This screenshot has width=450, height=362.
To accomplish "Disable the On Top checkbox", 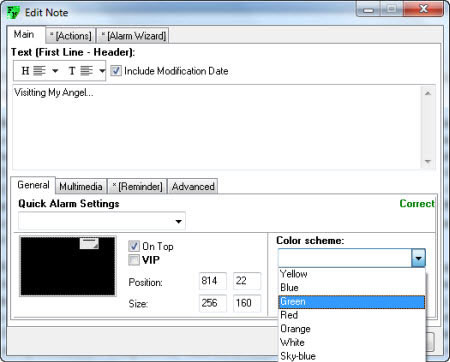I will coord(134,246).
